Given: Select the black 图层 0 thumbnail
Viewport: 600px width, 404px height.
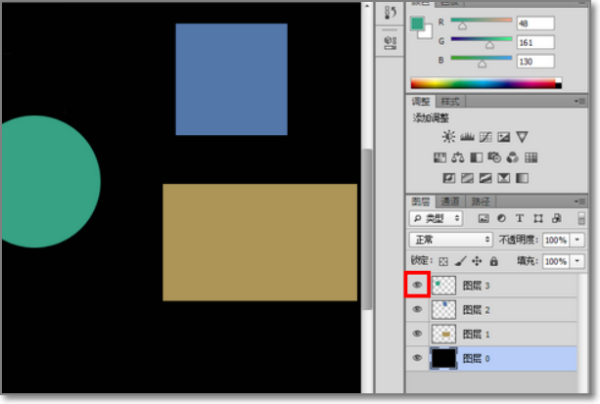Looking at the screenshot, I should 443,358.
